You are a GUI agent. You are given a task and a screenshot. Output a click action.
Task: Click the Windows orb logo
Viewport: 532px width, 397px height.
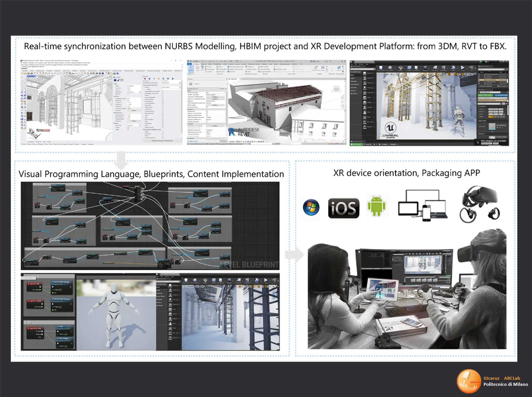[311, 207]
